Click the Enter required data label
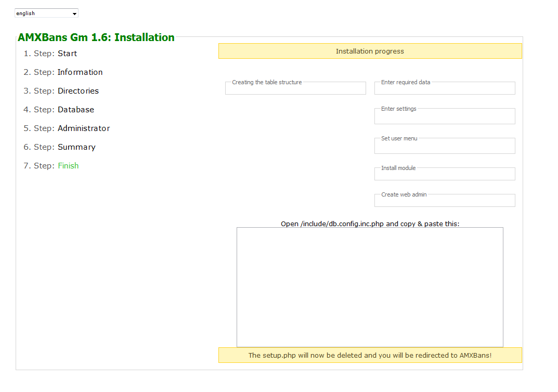Viewport: 558px width, 392px height. (406, 82)
